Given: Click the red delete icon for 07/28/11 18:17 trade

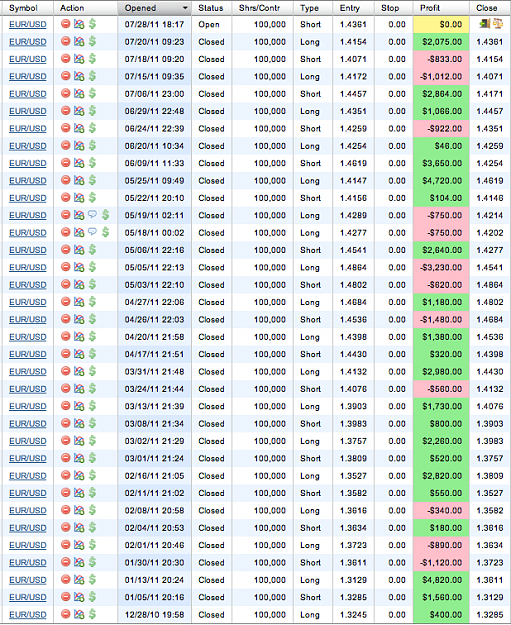Looking at the screenshot, I should pyautogui.click(x=66, y=24).
